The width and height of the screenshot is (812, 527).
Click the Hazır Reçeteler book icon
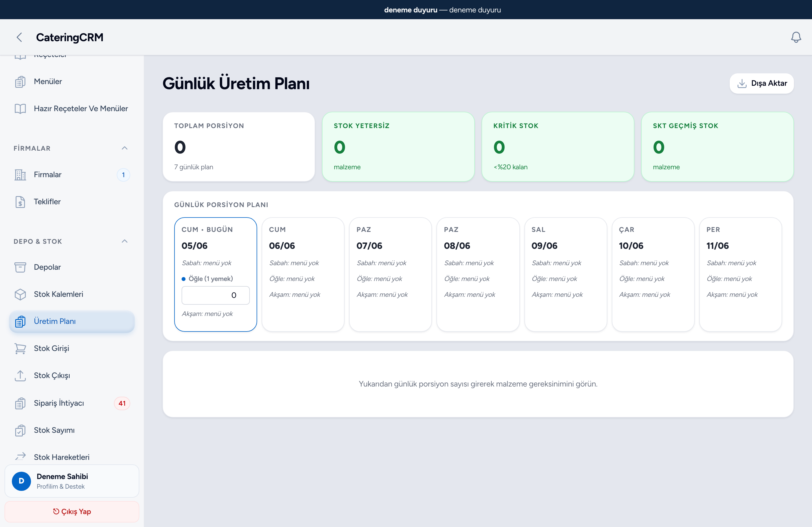coord(20,109)
